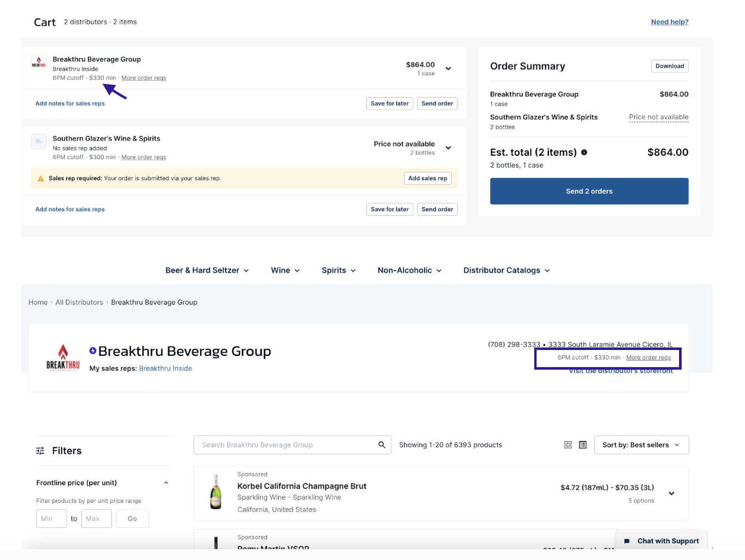Screen dimensions: 745x560
Task: Expand Korbel Champagne Brut size options
Action: (x=671, y=493)
